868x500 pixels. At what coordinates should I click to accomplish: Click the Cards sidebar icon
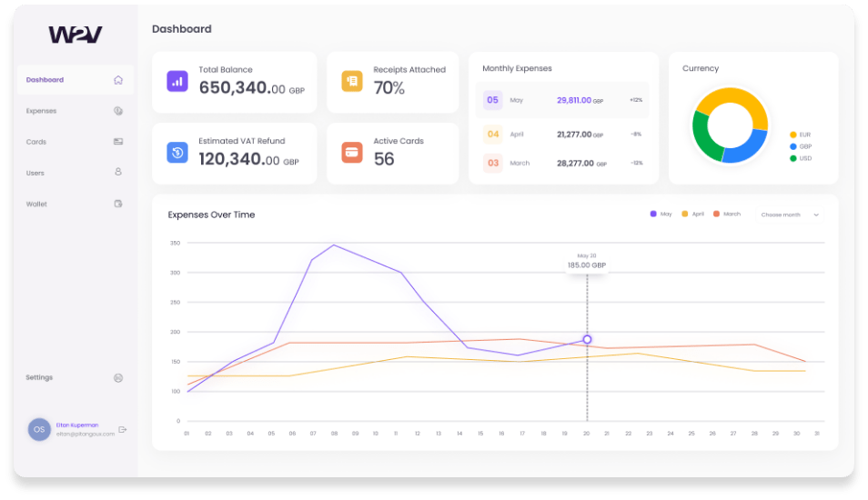click(118, 142)
